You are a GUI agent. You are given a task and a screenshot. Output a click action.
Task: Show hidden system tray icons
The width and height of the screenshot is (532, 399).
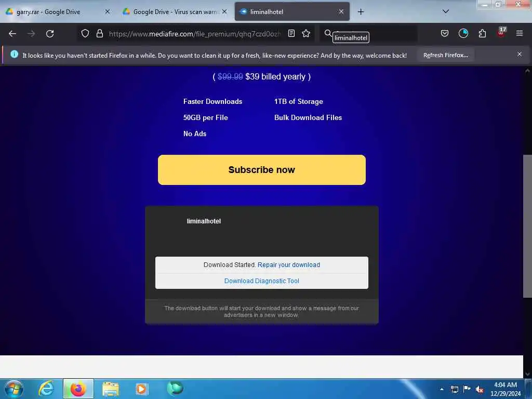(442, 389)
